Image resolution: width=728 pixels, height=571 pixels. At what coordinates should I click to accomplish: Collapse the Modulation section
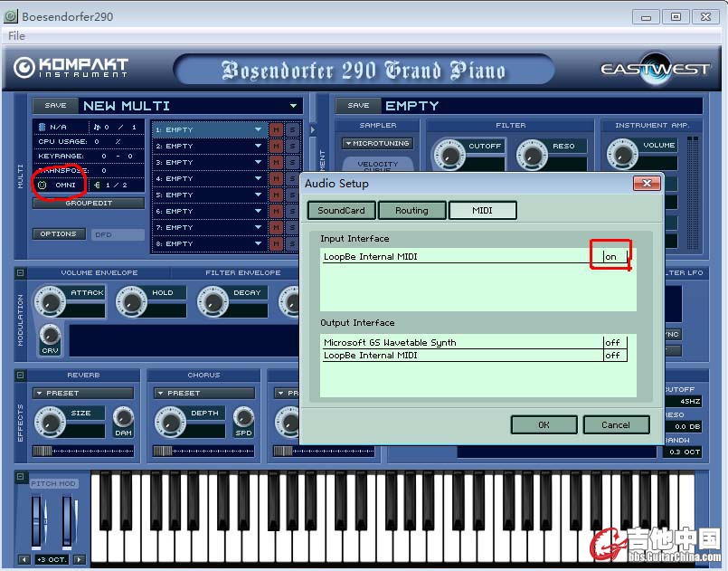pos(21,272)
